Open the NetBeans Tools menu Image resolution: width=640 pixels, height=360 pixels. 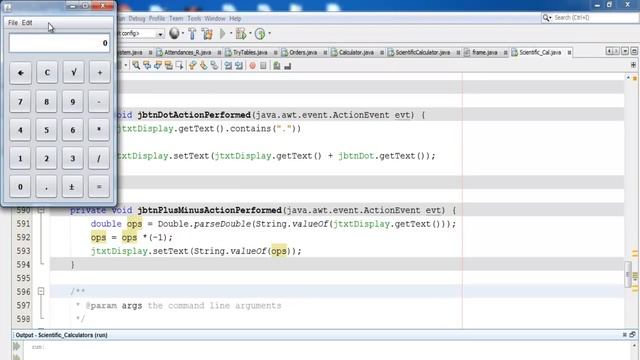point(194,18)
